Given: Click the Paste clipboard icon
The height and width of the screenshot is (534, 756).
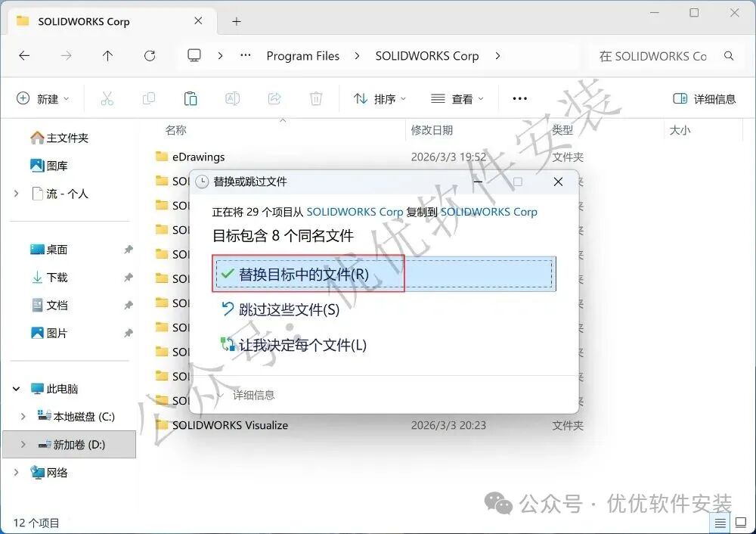Looking at the screenshot, I should pyautogui.click(x=191, y=99).
